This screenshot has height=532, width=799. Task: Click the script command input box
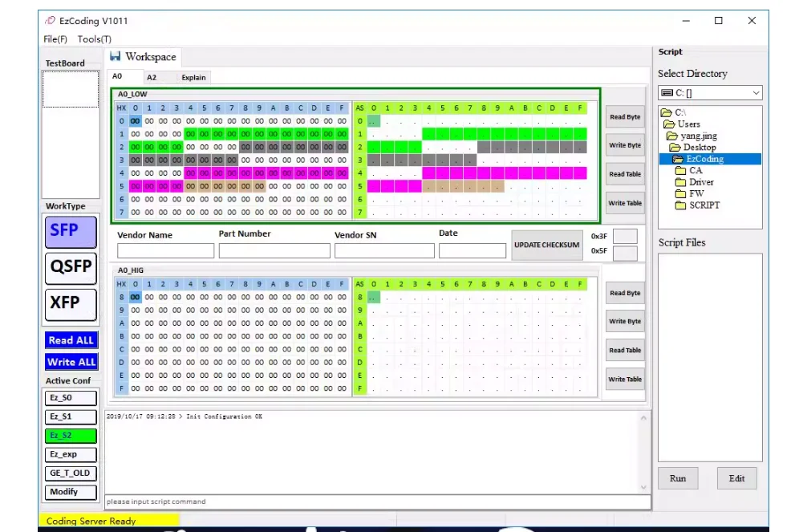coord(378,502)
